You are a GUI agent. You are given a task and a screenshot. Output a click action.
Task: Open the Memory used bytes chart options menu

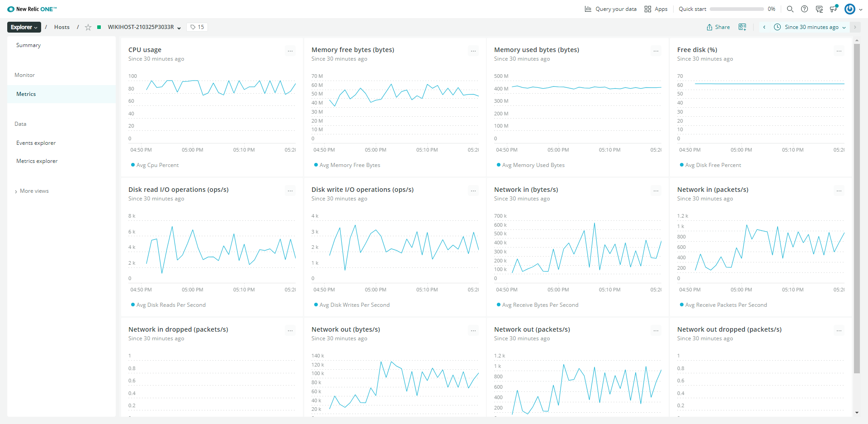pos(656,51)
